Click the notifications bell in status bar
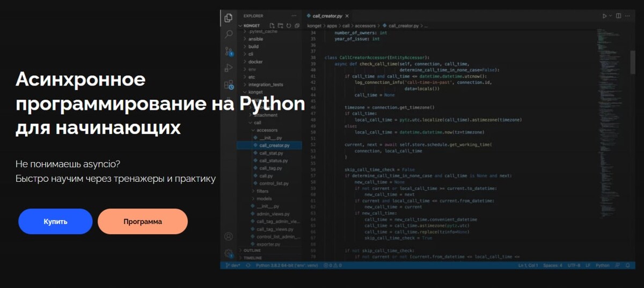Image resolution: width=644 pixels, height=288 pixels. pyautogui.click(x=627, y=265)
